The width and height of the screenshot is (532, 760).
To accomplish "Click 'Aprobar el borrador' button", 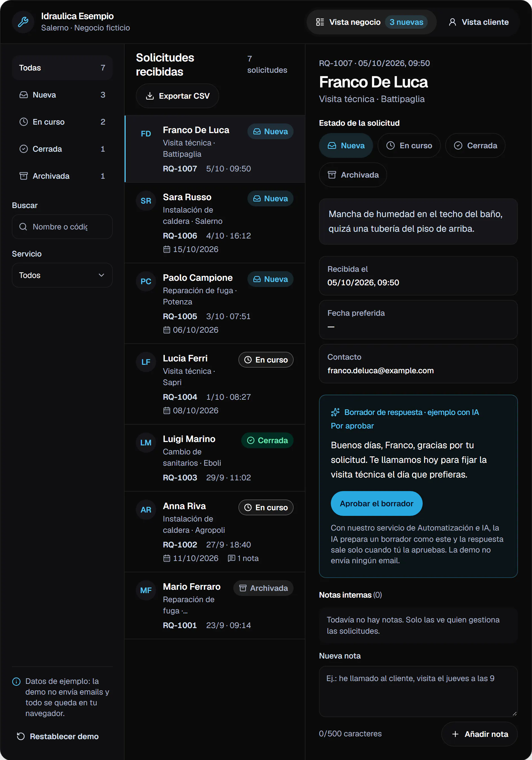I will click(376, 503).
